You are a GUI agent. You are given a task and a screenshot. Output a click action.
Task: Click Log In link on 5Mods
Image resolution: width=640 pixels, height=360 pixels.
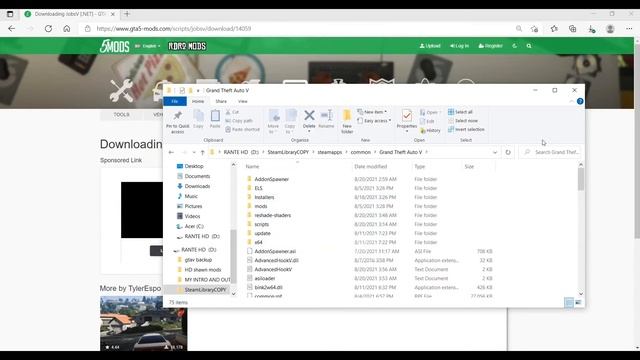point(460,46)
